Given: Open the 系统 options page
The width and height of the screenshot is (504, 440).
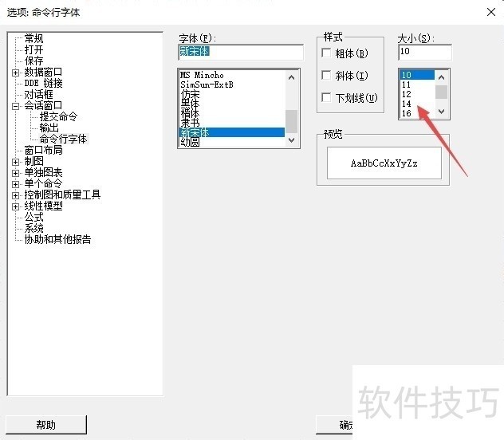Looking at the screenshot, I should click(33, 228).
